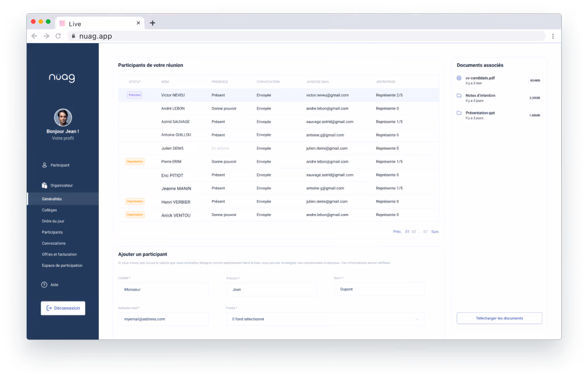This screenshot has height=379, width=588.
Task: Reload the page with refresh icon
Action: (x=58, y=36)
